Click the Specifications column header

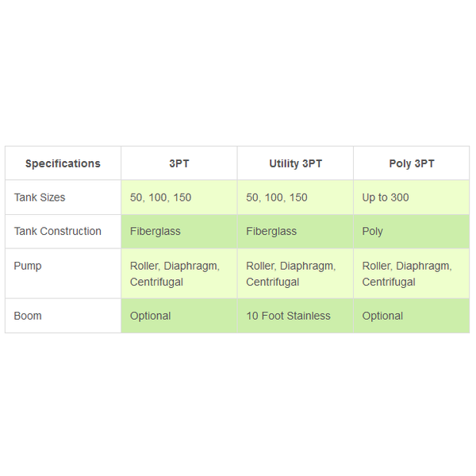pos(63,163)
